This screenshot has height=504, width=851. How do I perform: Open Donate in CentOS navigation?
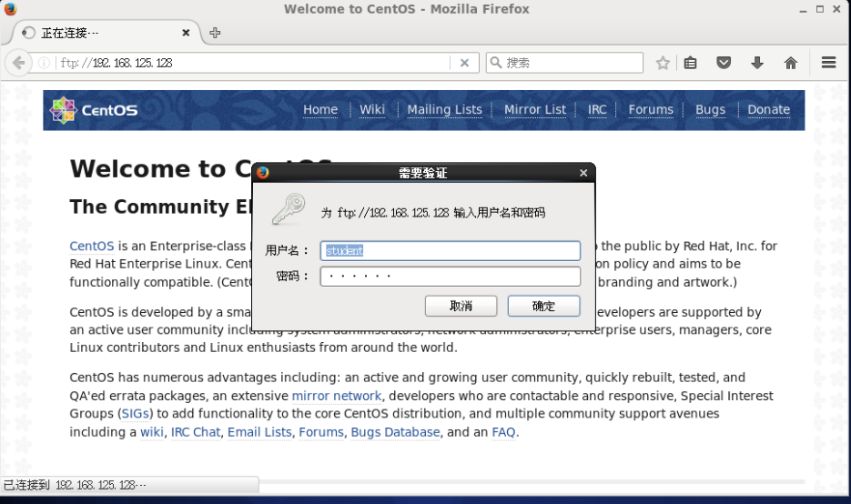[x=768, y=109]
